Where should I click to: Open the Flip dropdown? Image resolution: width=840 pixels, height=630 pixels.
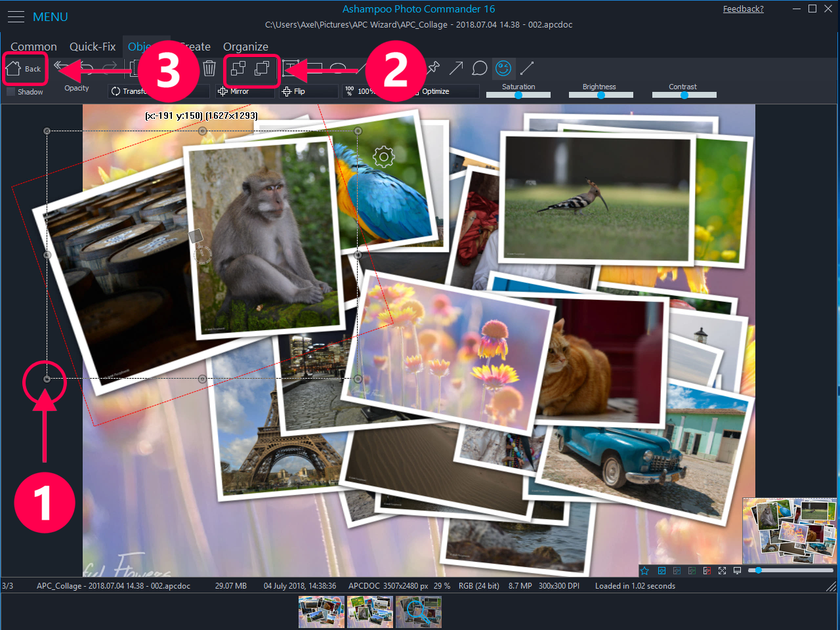pos(309,91)
